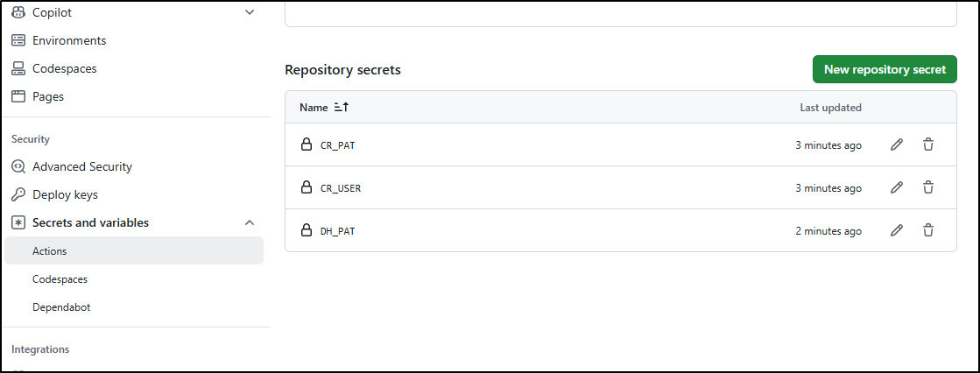Delete the CR_USER secret trash icon
Screen dimensions: 980x373
[928, 187]
